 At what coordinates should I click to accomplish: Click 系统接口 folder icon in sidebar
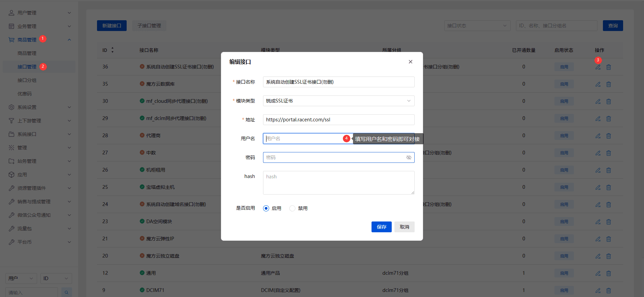tap(11, 134)
